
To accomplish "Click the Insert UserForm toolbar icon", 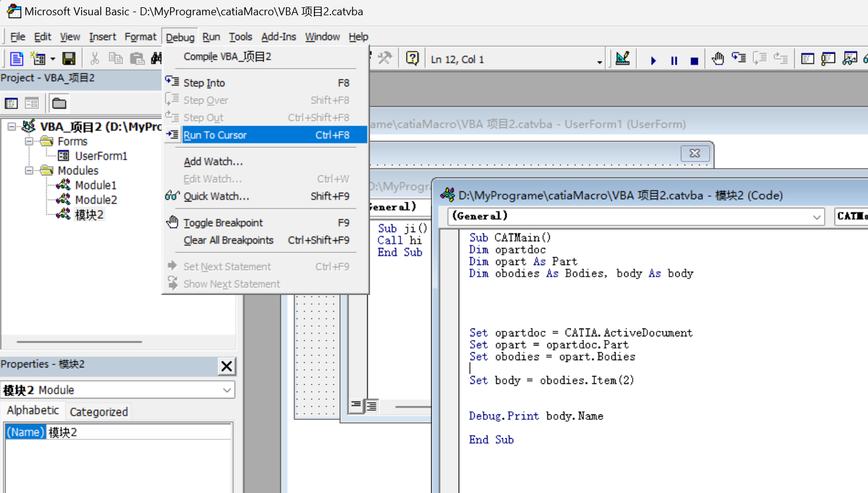I will (x=38, y=59).
